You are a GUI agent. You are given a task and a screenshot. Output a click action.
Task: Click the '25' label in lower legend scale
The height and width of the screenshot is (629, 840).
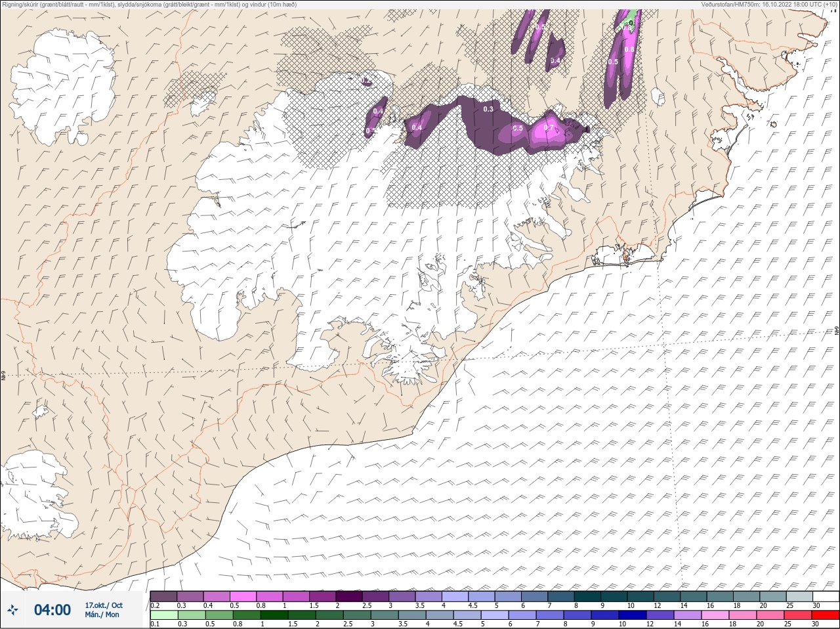(x=787, y=624)
